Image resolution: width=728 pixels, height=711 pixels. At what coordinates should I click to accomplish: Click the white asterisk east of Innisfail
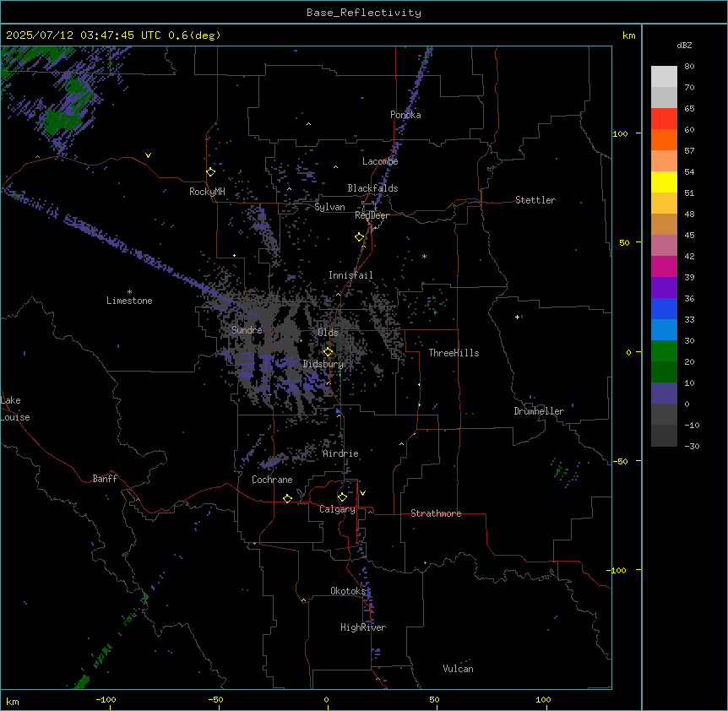[424, 257]
